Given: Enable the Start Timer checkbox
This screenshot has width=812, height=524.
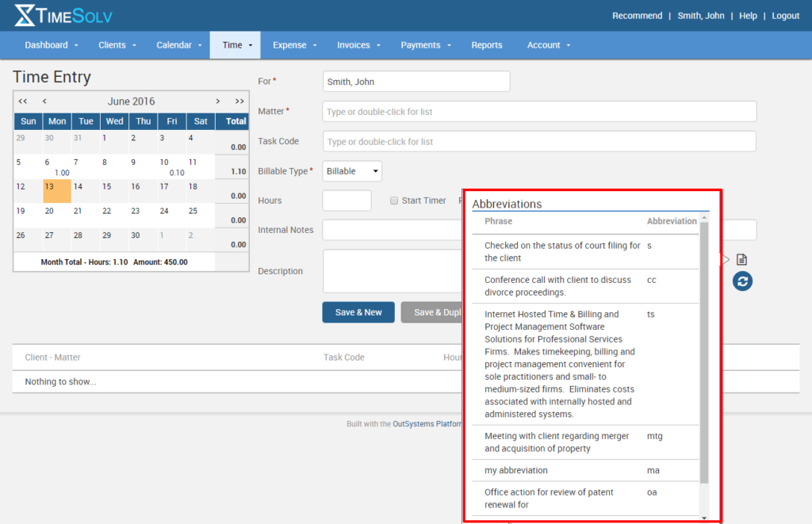Looking at the screenshot, I should [x=394, y=201].
